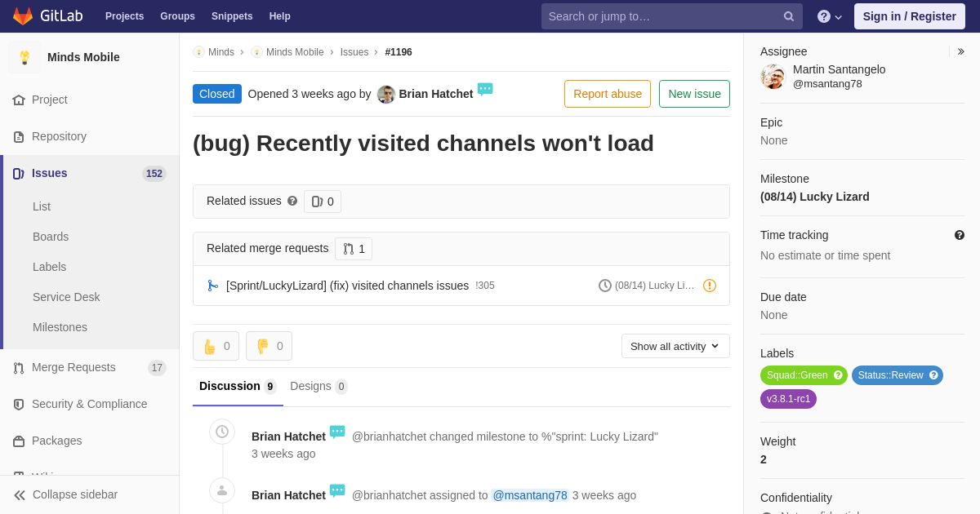
Task: Switch to the Designs tab
Action: click(x=318, y=386)
